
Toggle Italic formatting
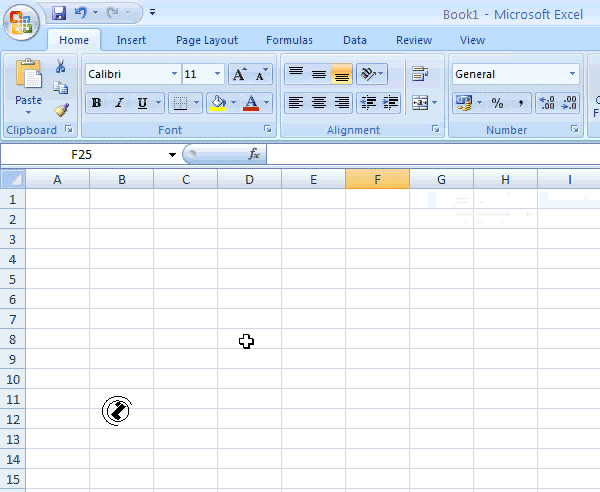coord(119,103)
